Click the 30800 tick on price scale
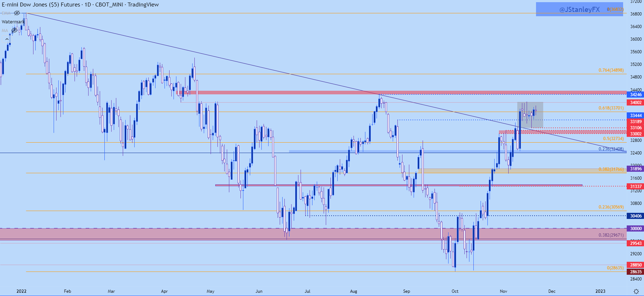 point(636,203)
